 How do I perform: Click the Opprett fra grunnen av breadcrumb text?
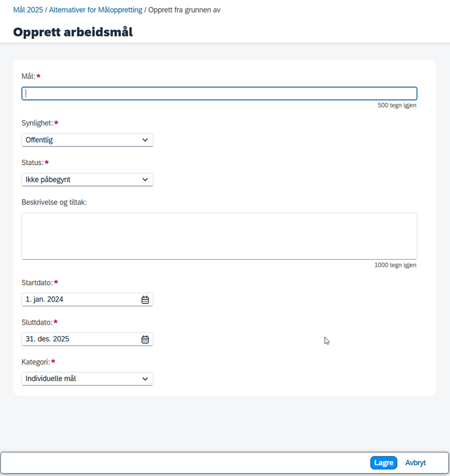click(185, 10)
